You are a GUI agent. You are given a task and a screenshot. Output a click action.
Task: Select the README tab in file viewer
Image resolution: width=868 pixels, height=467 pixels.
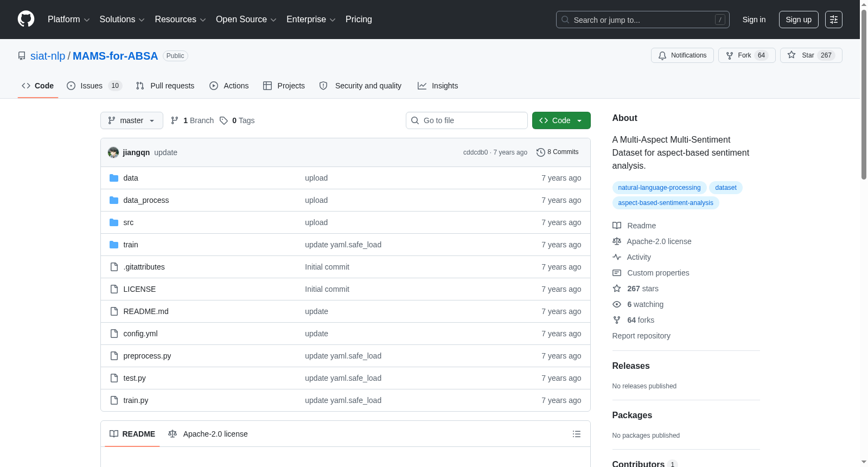pos(132,434)
